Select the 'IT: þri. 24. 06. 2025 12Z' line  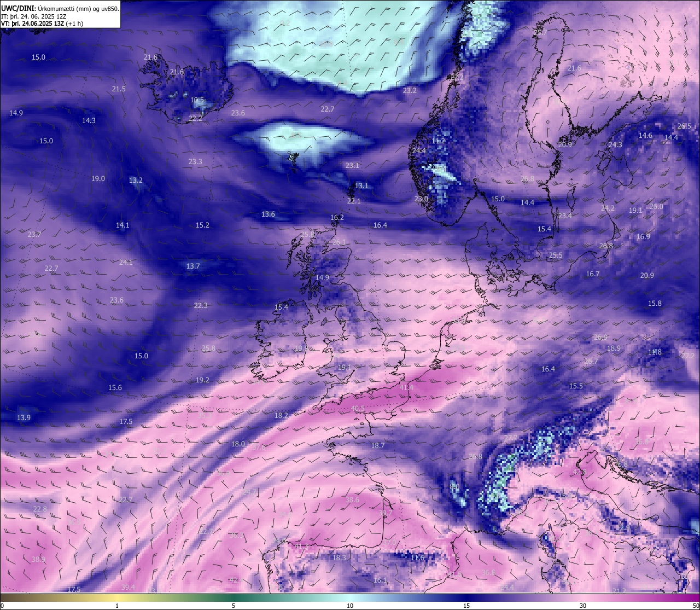coord(34,16)
